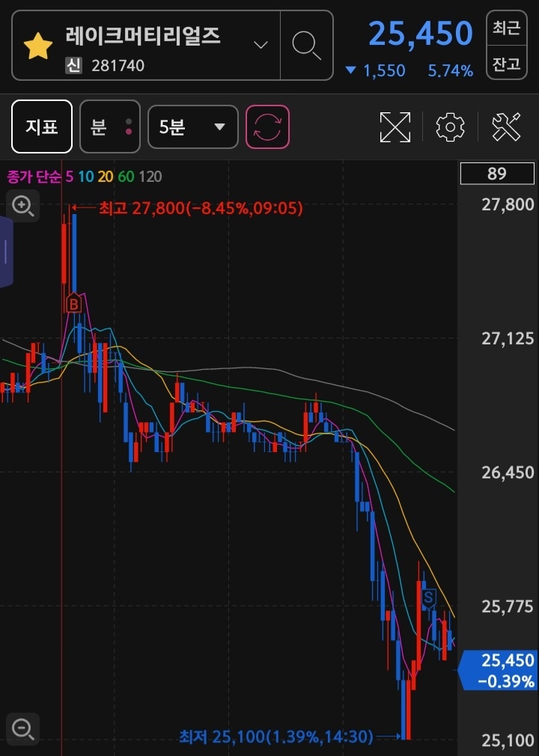
Task: Tap the 최근 button
Action: pos(507,28)
